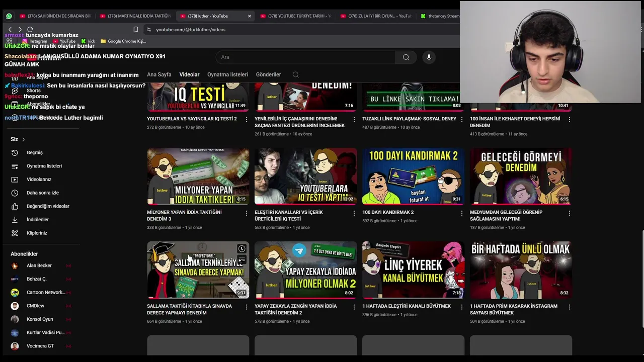Bookmark this page icon
This screenshot has width=644, height=362.
click(x=135, y=30)
